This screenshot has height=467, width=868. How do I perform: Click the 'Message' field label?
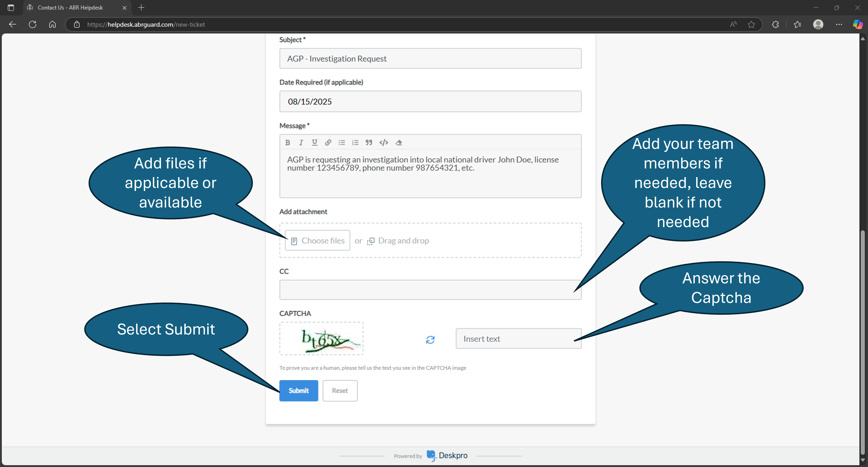coord(294,126)
